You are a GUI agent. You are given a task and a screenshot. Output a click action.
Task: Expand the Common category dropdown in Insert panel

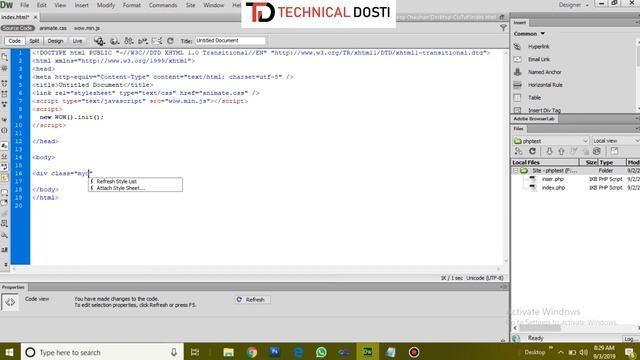coord(529,34)
